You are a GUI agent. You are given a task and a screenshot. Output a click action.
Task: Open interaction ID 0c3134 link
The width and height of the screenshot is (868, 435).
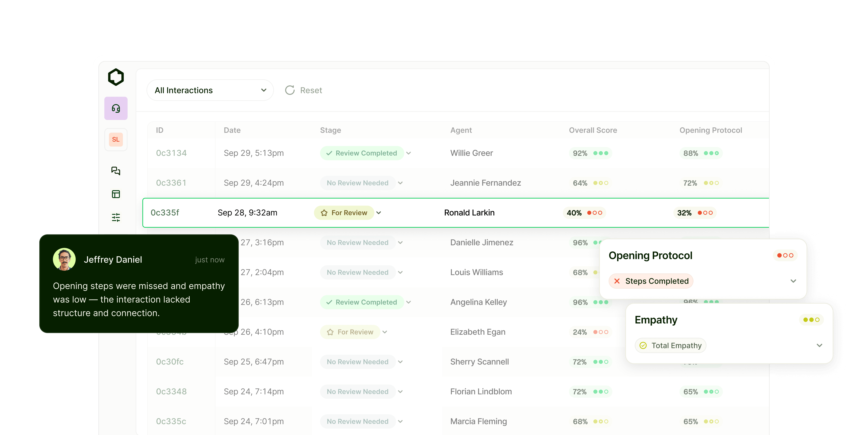tap(171, 153)
